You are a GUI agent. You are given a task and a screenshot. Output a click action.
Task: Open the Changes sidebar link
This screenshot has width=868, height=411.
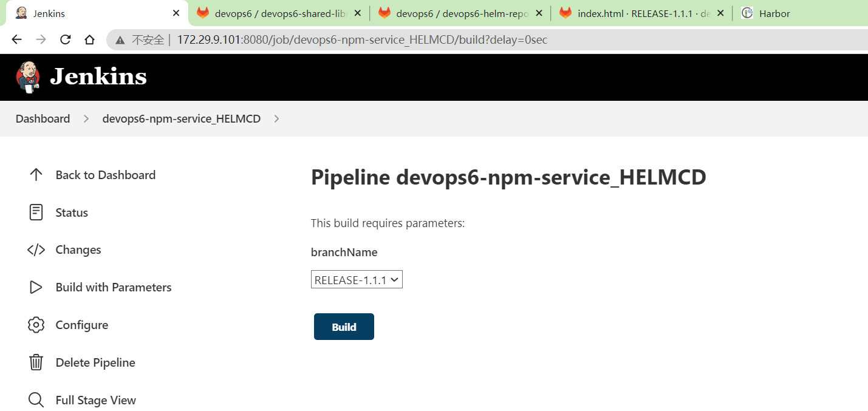tap(78, 250)
